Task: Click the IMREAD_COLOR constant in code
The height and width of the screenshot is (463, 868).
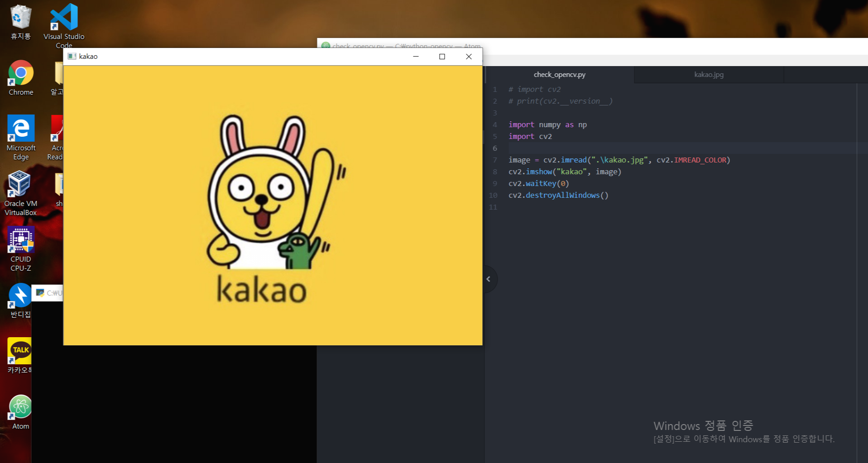Action: pyautogui.click(x=700, y=160)
